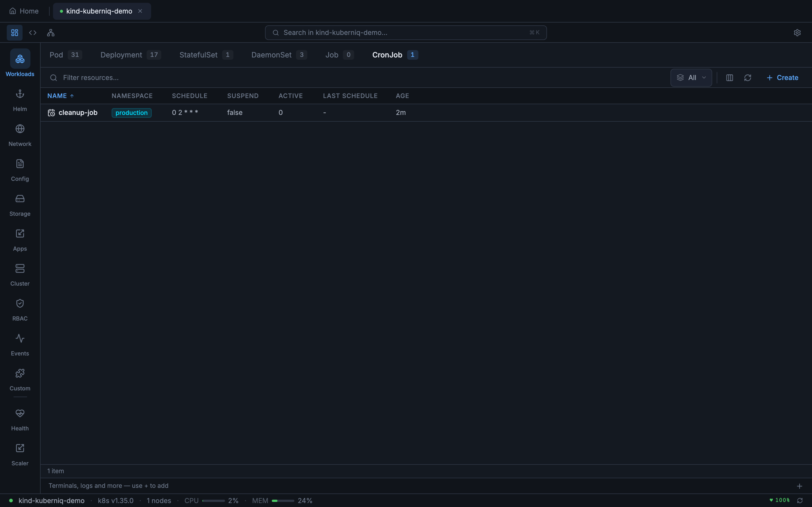
Task: Click the CPU usage indicator bar
Action: (x=214, y=500)
